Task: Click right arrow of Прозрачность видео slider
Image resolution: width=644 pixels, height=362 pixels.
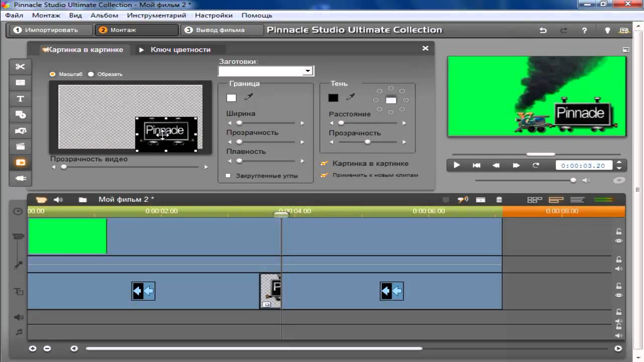Action: point(206,167)
